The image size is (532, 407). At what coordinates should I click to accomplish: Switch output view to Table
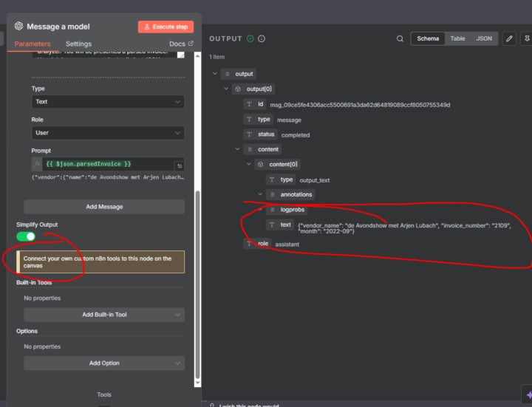coord(457,38)
